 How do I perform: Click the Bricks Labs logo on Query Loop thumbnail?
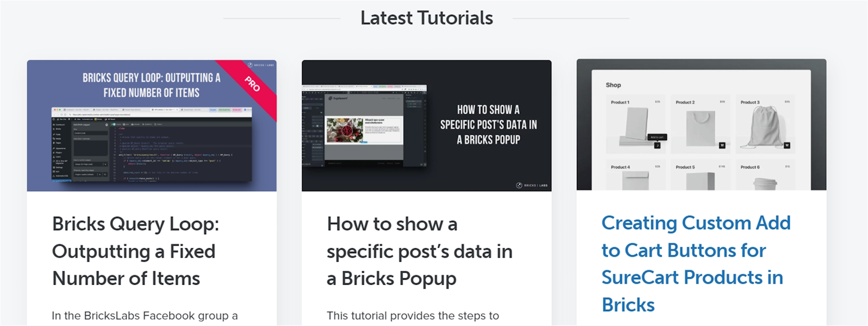coord(261,65)
